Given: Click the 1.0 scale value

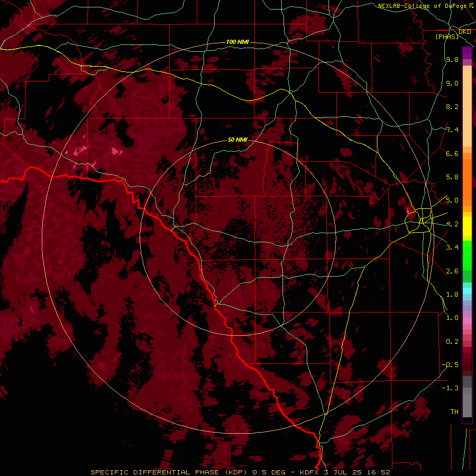Looking at the screenshot, I should [x=452, y=318].
